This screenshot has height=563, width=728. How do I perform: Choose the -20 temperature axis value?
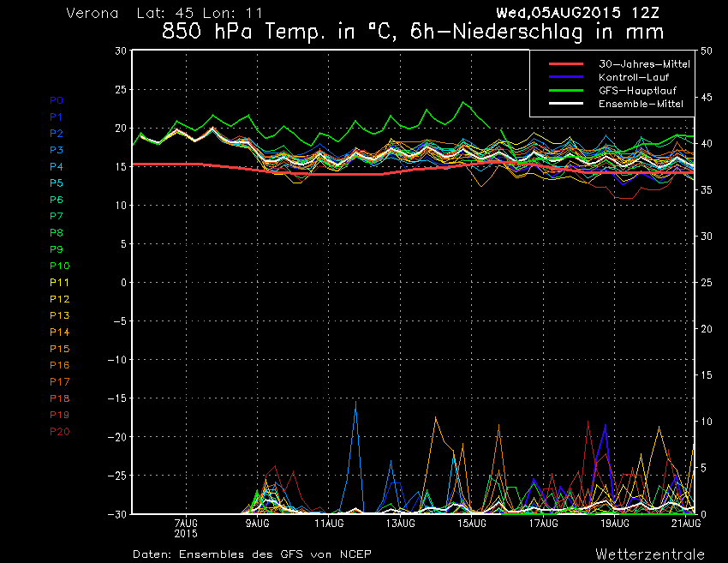(117, 437)
